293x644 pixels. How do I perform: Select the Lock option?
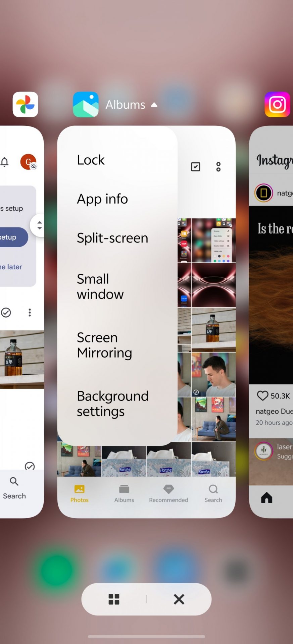[x=91, y=160]
